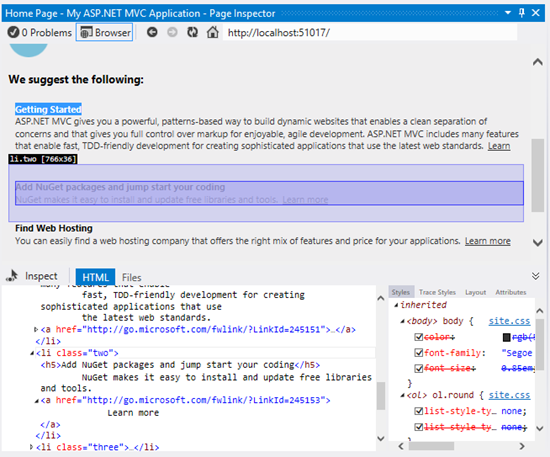Toggle the Browser button

tap(105, 33)
